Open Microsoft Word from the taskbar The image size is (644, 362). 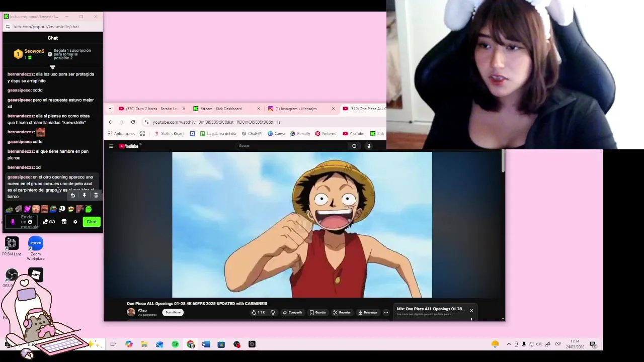(x=206, y=344)
